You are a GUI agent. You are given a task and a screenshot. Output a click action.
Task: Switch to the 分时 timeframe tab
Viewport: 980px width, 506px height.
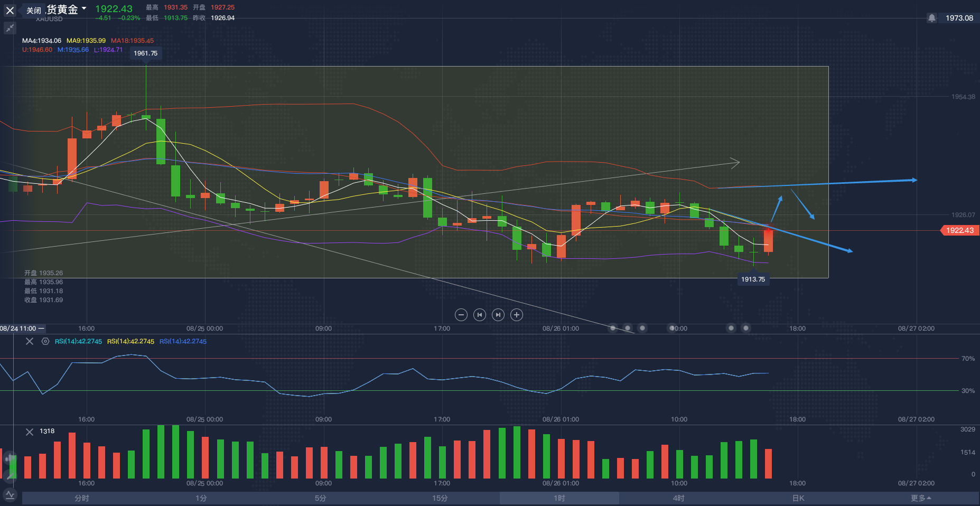pos(82,498)
